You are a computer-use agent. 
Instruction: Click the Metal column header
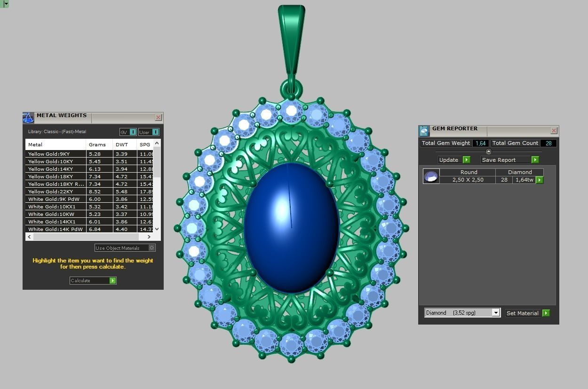click(56, 144)
